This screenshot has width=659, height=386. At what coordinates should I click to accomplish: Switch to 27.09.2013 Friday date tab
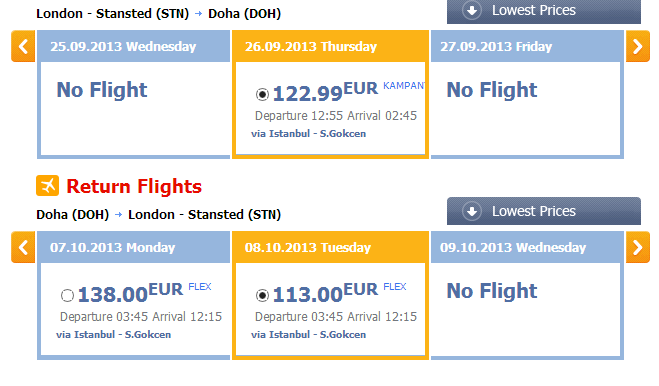(x=527, y=46)
